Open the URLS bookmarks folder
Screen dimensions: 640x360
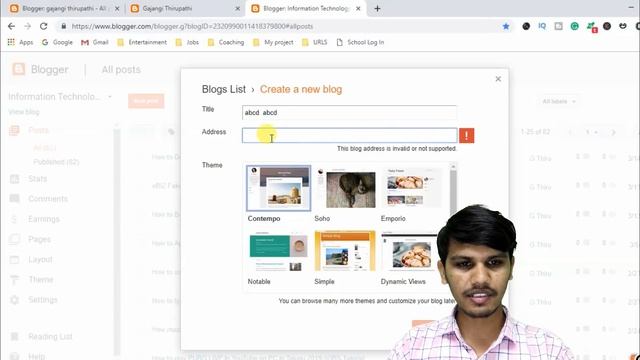(x=314, y=42)
